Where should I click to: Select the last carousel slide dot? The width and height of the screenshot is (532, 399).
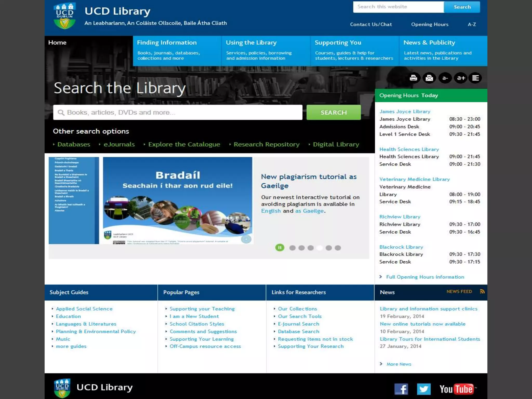(338, 248)
